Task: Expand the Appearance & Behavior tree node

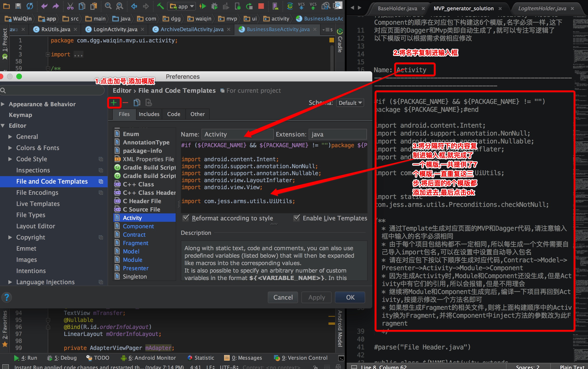Action: (3, 104)
